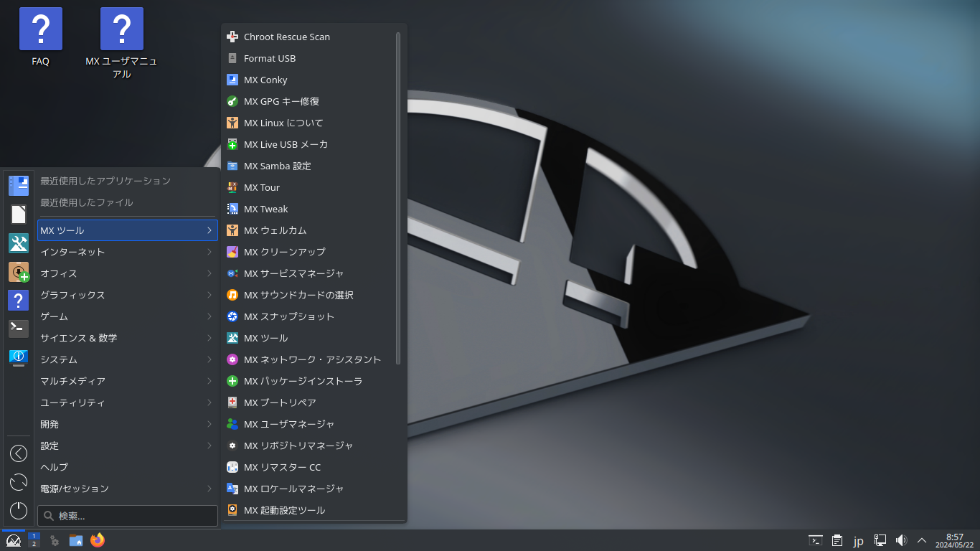Open the MX tools wrench favorite icon
This screenshot has width=980, height=551.
(19, 243)
